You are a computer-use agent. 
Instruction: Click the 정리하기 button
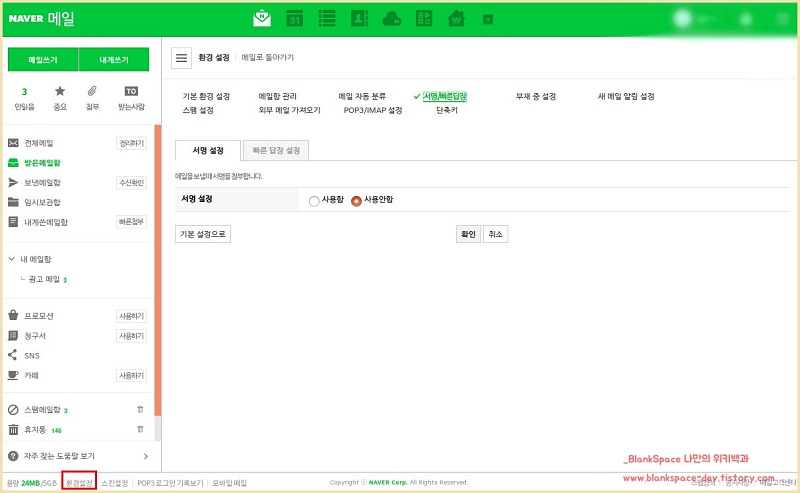[132, 143]
